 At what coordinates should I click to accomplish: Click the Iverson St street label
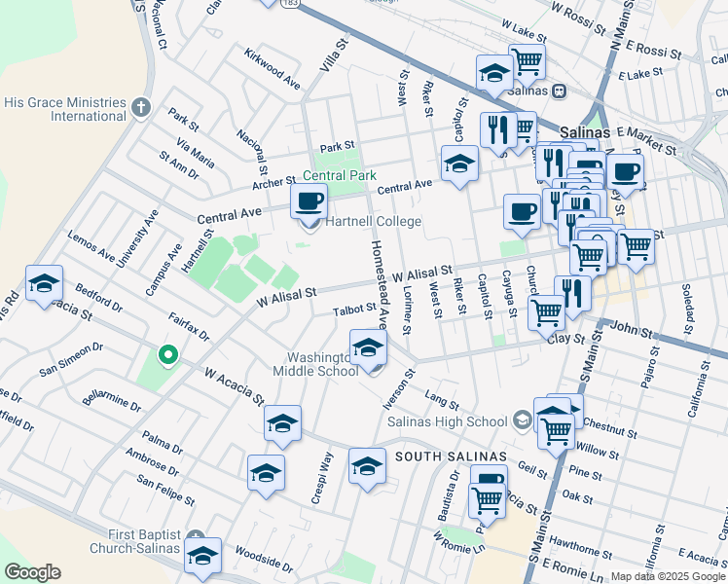pyautogui.click(x=398, y=389)
